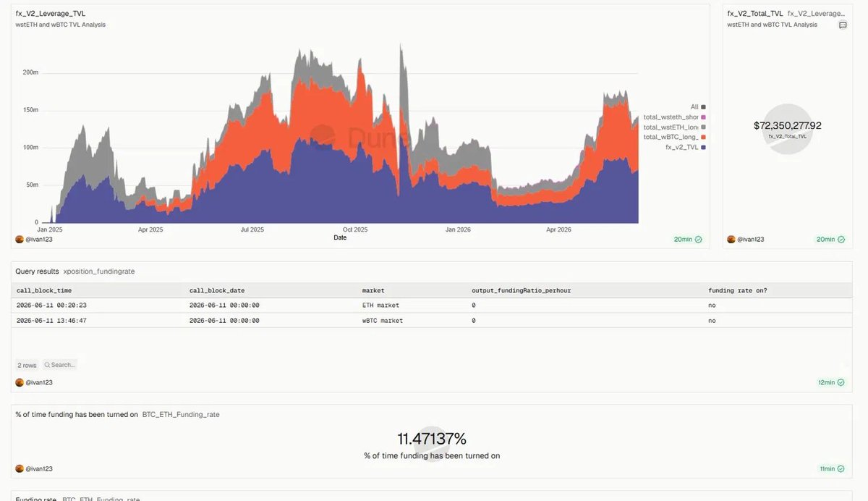
Task: Click the green check icon beside 12min
Action: coord(841,382)
